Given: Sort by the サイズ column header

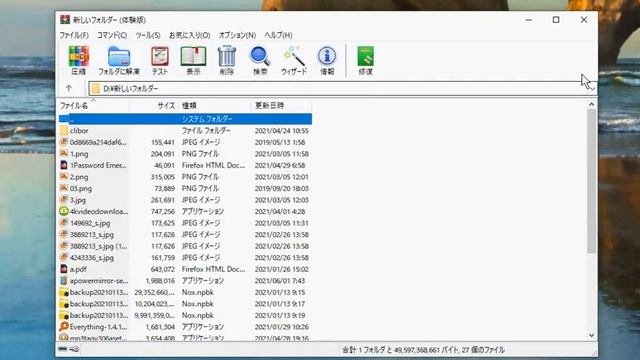Looking at the screenshot, I should [153, 106].
